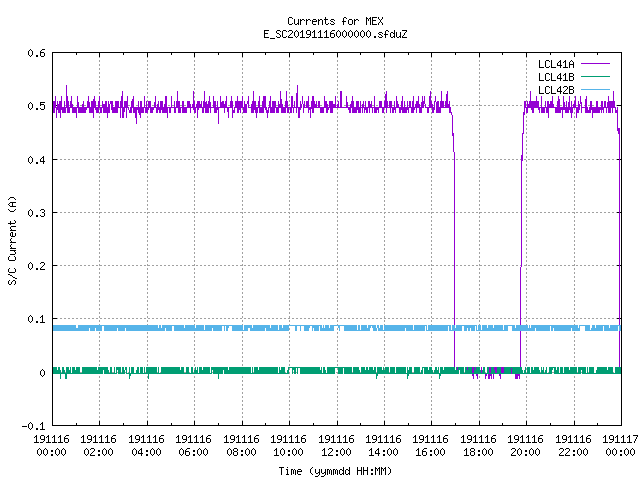Screen dimensions: 640x480
Task: Click the chart title 'Currents for MEX'
Action: [335, 21]
